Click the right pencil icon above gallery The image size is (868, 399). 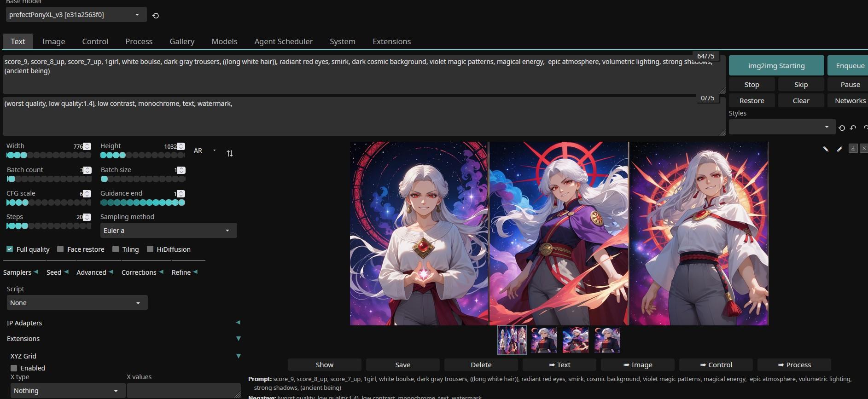839,149
